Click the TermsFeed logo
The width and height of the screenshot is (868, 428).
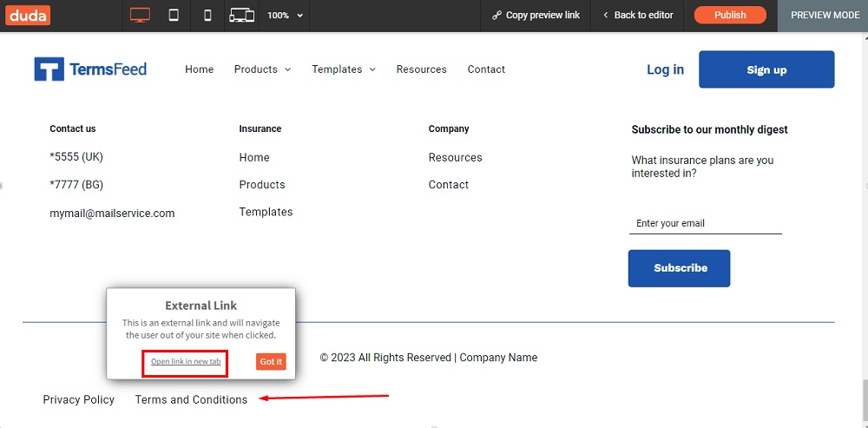pyautogui.click(x=90, y=69)
